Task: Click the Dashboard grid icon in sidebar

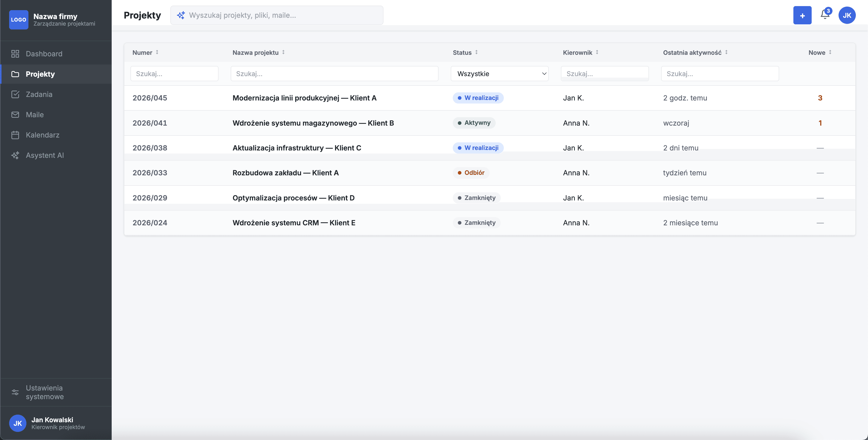Action: click(15, 54)
